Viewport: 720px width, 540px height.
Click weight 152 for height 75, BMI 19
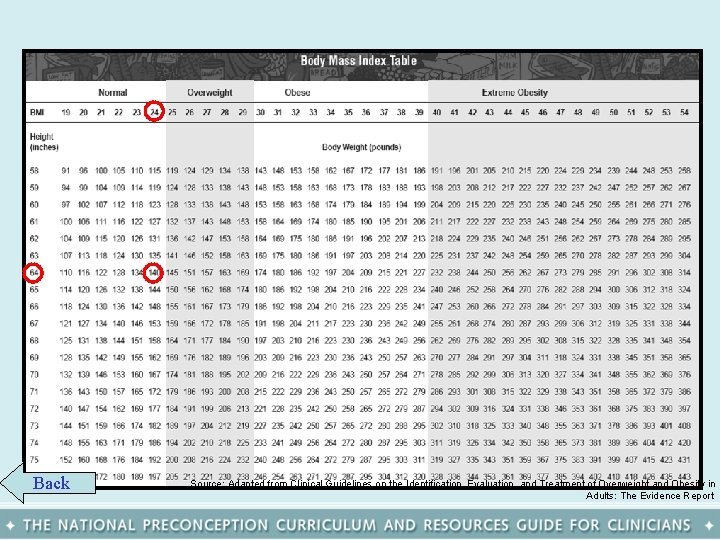(x=66, y=460)
